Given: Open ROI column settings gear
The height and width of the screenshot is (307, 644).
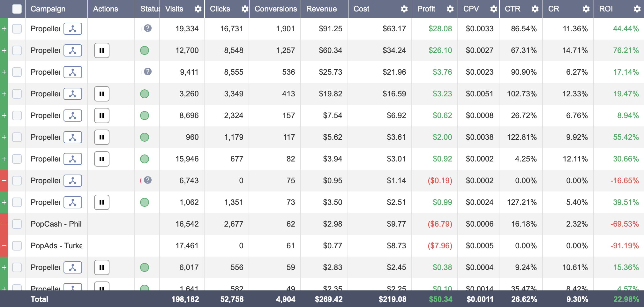Looking at the screenshot, I should pyautogui.click(x=637, y=9).
